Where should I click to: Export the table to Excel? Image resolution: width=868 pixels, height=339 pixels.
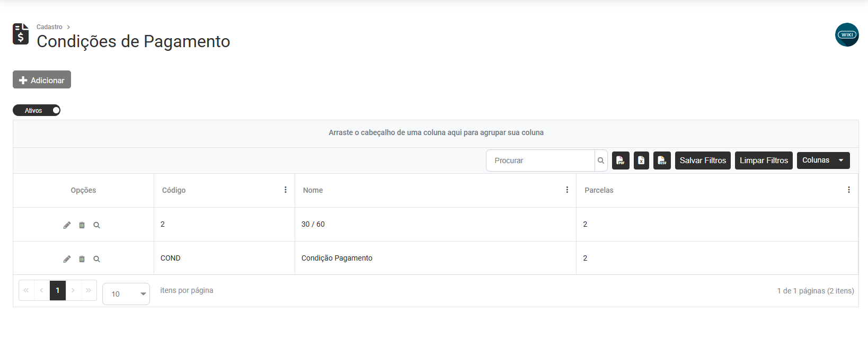(641, 160)
